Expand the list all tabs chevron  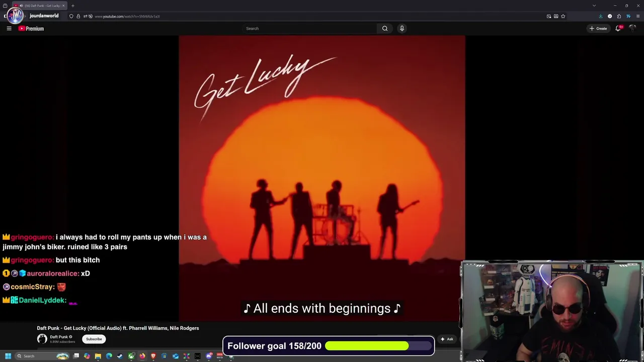(594, 6)
